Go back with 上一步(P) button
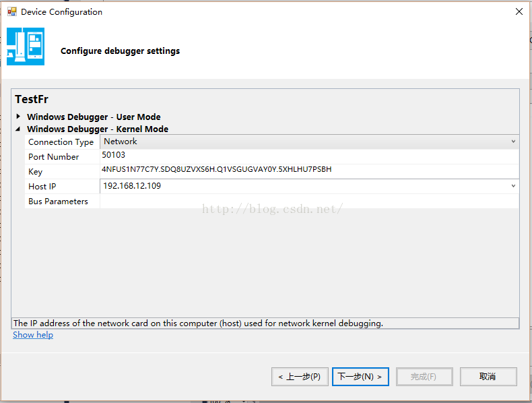532x403 pixels. [300, 377]
